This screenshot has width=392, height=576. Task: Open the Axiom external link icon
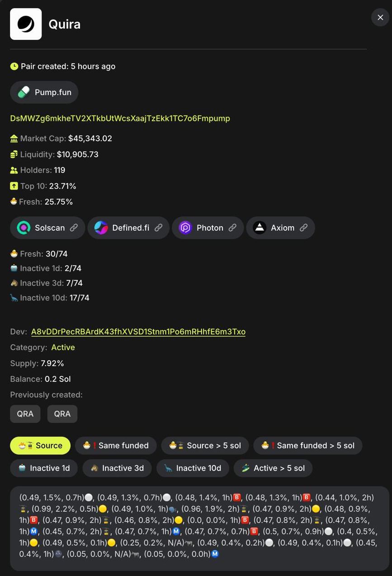pyautogui.click(x=304, y=228)
